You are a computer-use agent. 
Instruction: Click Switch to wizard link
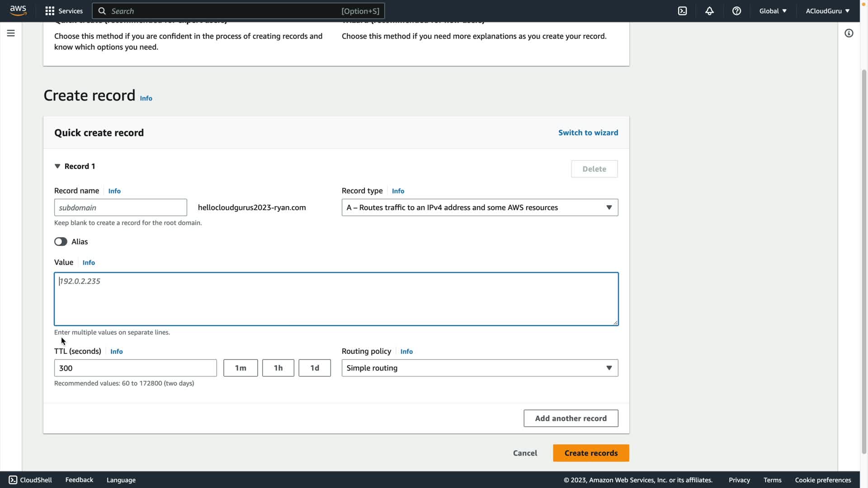588,132
